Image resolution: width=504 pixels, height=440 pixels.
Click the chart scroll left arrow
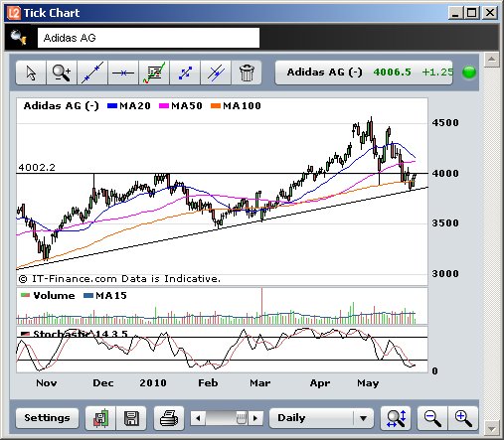(198, 418)
